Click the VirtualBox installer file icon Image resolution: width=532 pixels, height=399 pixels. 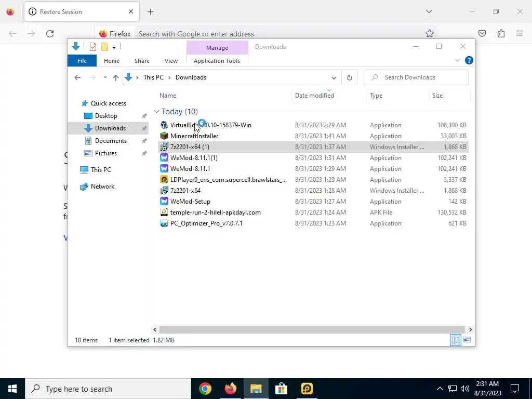tap(164, 125)
